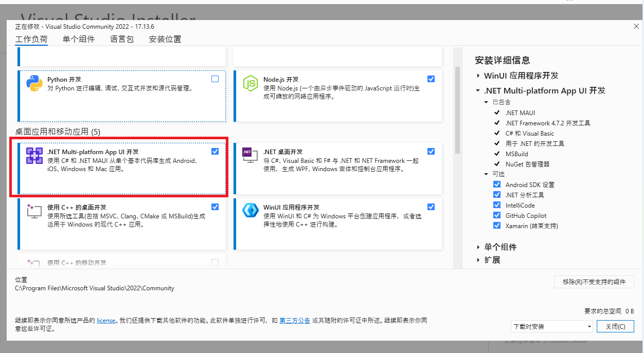Uncheck optional IntelliCode component
The width and height of the screenshot is (644, 353).
coord(497,205)
